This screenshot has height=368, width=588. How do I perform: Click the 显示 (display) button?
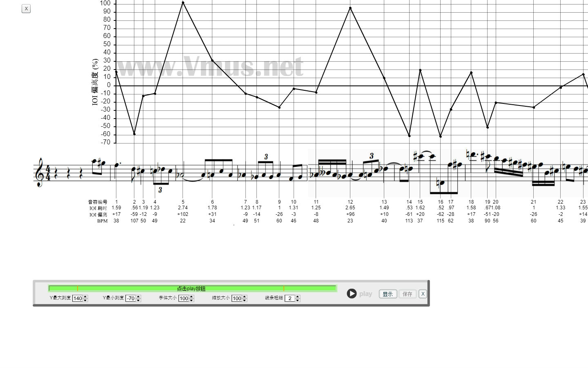(x=388, y=294)
